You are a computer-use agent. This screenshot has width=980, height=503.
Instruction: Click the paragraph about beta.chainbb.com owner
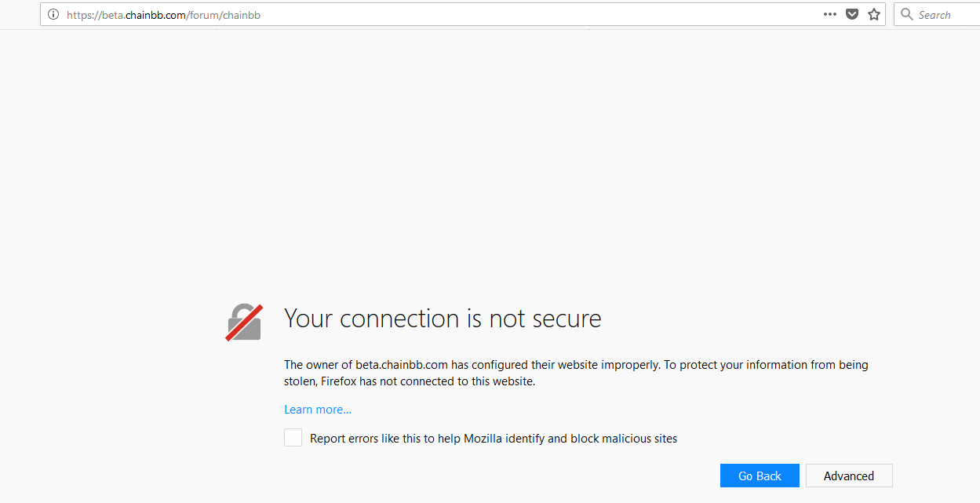click(576, 374)
